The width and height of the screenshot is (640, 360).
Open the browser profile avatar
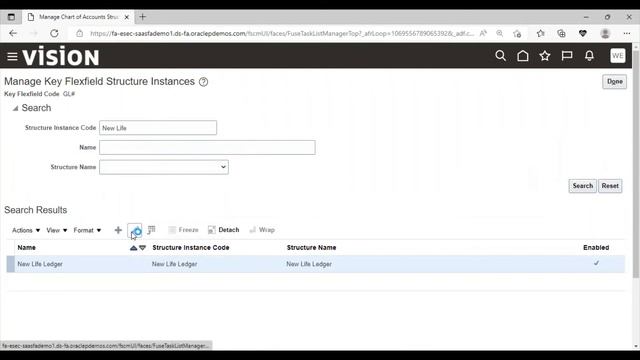(x=605, y=33)
